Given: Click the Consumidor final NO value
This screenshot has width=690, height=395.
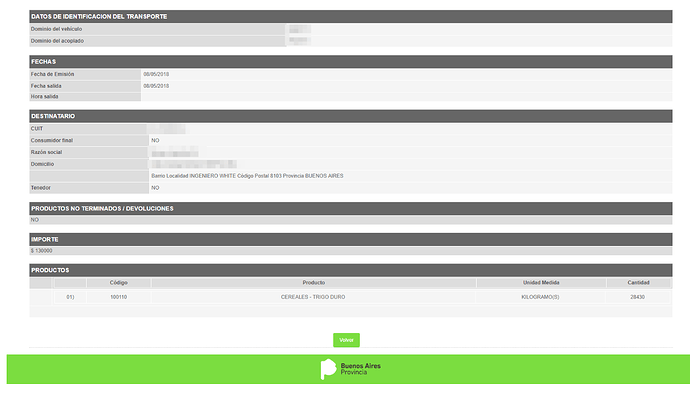Looking at the screenshot, I should pyautogui.click(x=155, y=141).
